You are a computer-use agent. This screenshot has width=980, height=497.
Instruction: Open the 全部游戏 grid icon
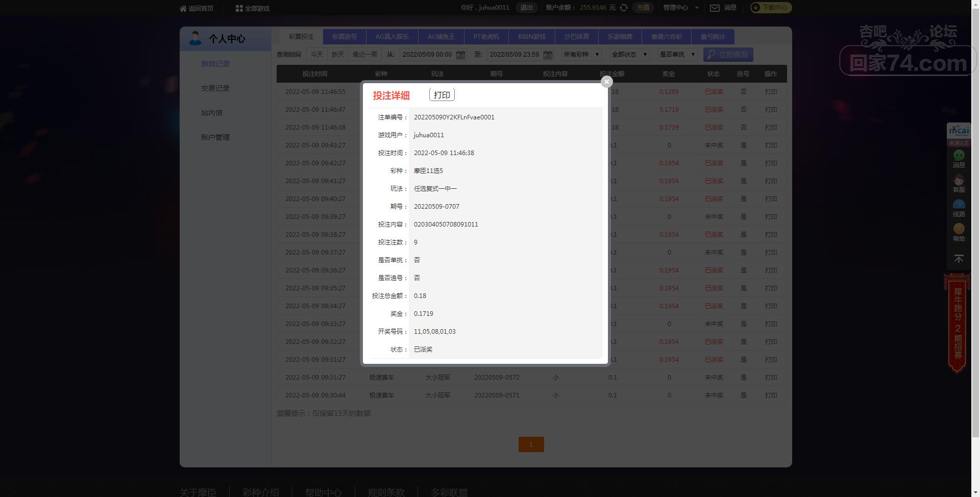(x=239, y=8)
